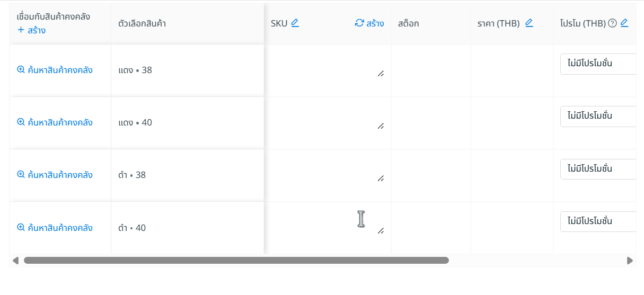This screenshot has height=295, width=644.
Task: Click + สร้าง under the inventory link header
Action: click(31, 30)
